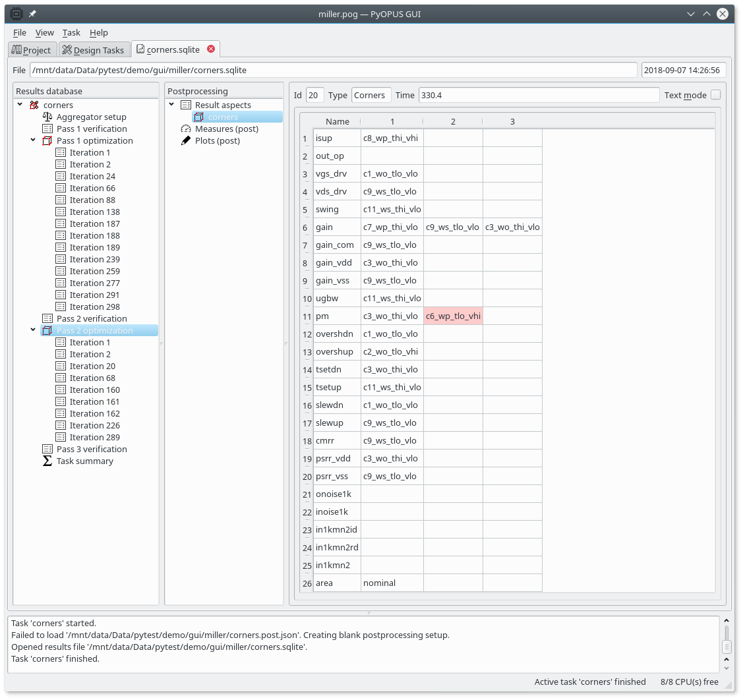The image size is (743, 700).
Task: Collapse the Result aspects tree node
Action: [172, 105]
